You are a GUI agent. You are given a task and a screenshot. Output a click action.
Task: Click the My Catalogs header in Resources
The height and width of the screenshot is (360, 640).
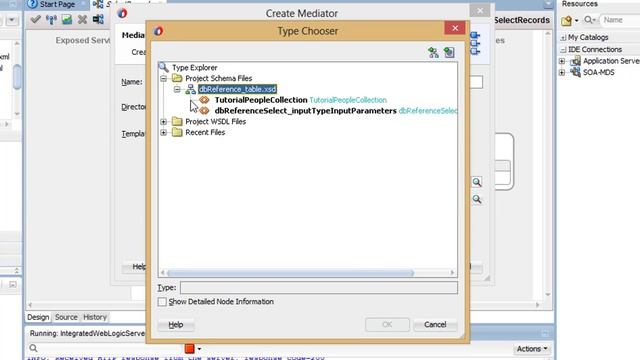tap(588, 38)
